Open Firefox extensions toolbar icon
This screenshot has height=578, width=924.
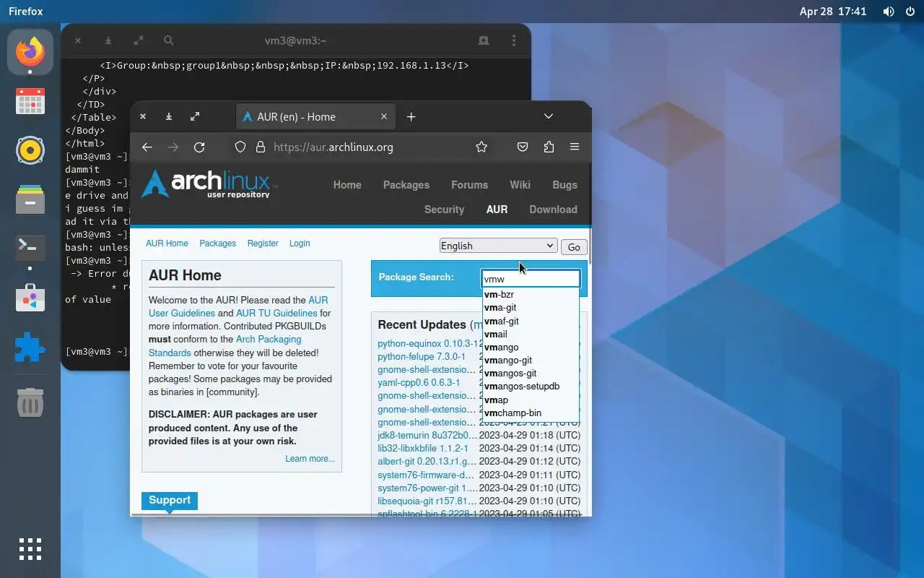(x=549, y=147)
